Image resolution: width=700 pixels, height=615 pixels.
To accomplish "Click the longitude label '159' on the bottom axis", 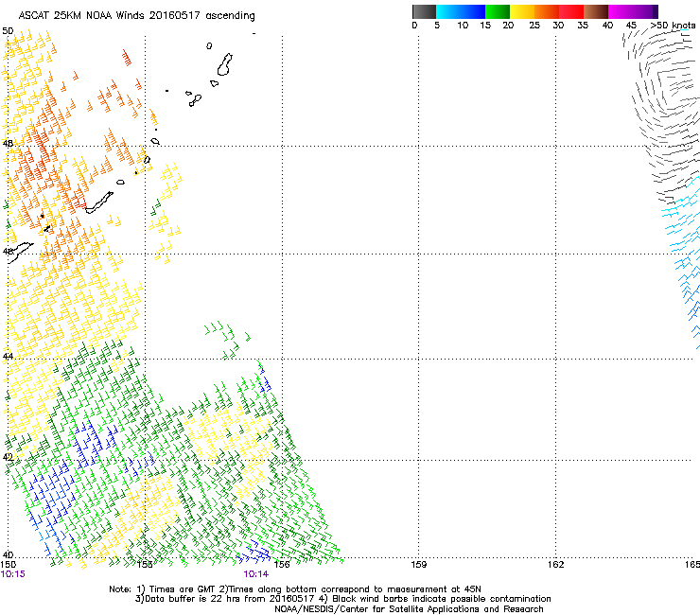I will (419, 565).
